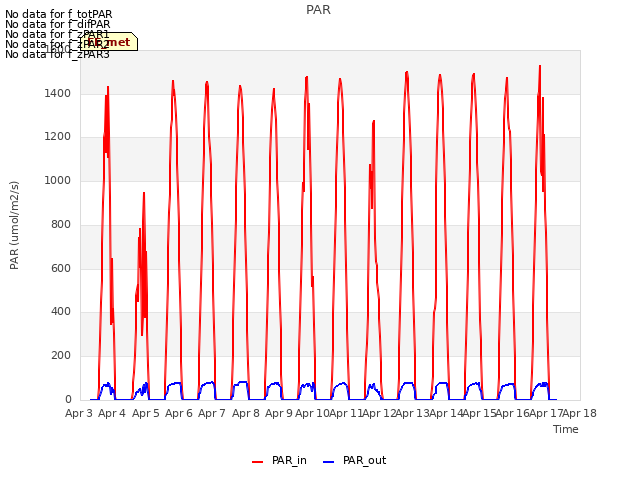Click the message No data for f_totPAR
Viewport: 640px width, 480px height.
(x=58, y=14)
